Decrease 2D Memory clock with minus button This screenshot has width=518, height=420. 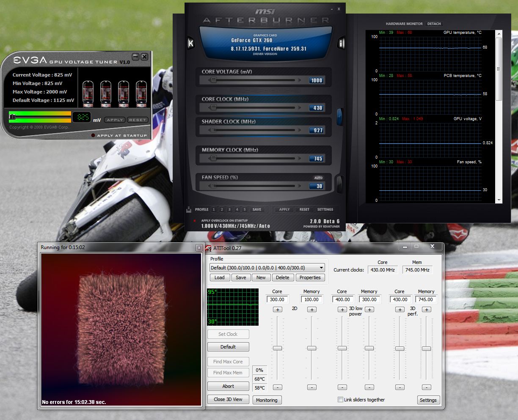312,387
